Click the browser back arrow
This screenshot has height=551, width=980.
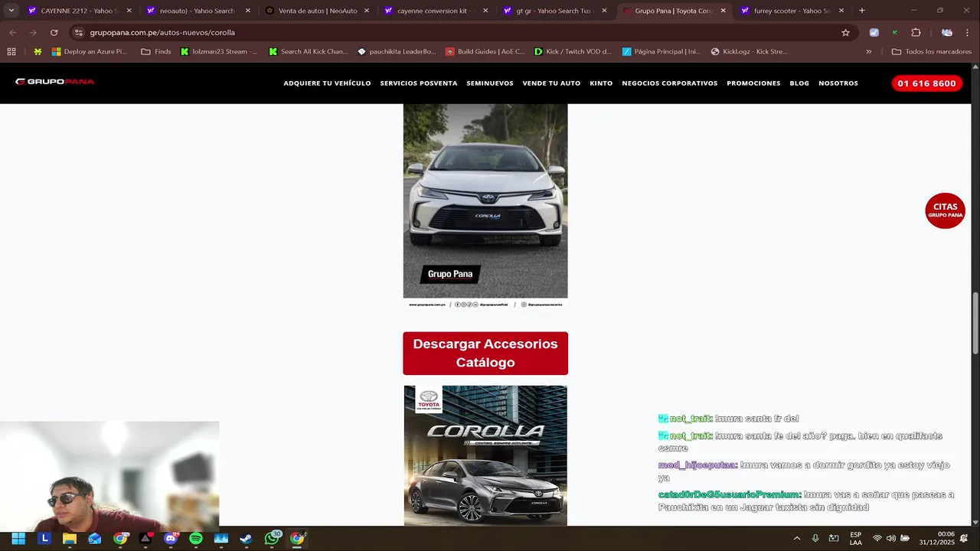click(12, 33)
